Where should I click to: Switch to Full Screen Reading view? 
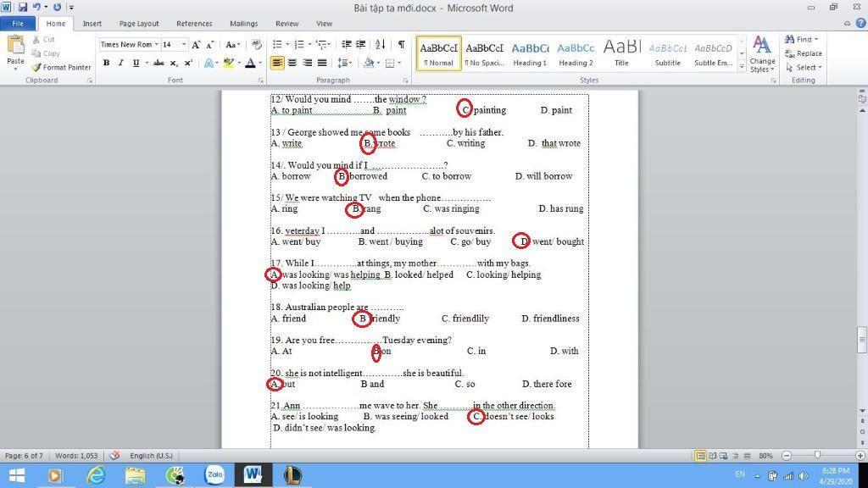[712, 455]
